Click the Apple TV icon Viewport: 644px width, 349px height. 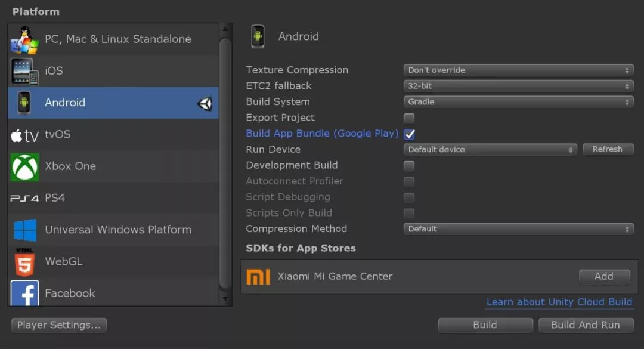tap(24, 135)
